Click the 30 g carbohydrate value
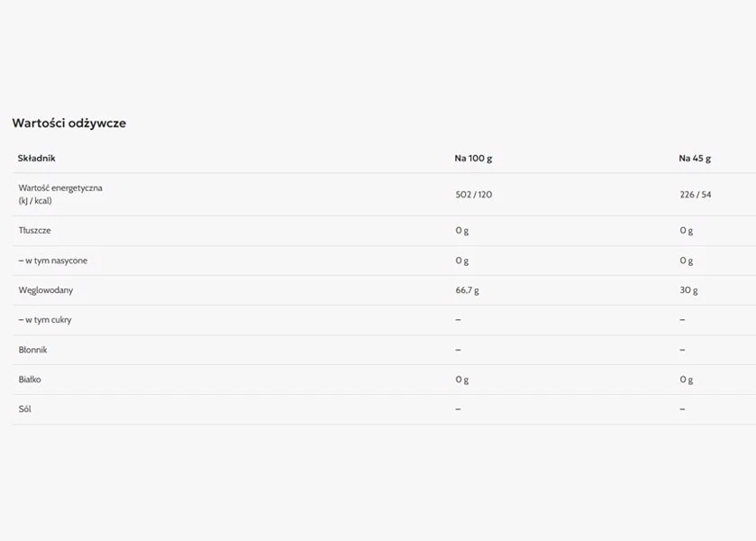 [688, 290]
